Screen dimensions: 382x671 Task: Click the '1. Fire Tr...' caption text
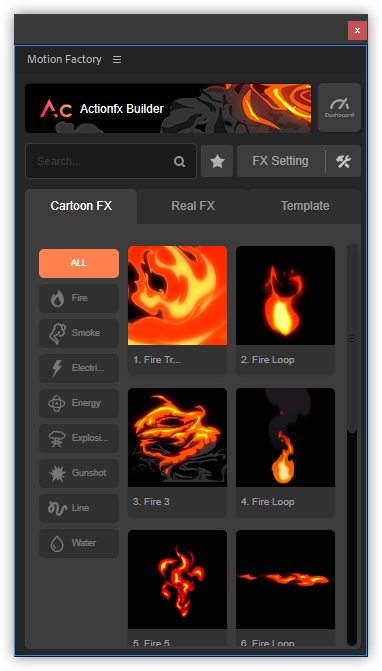157,360
